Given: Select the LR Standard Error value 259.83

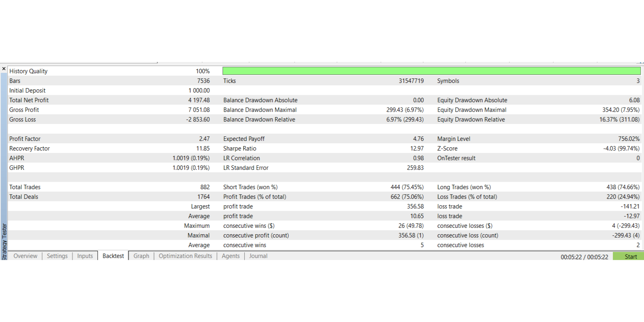Looking at the screenshot, I should click(415, 168).
